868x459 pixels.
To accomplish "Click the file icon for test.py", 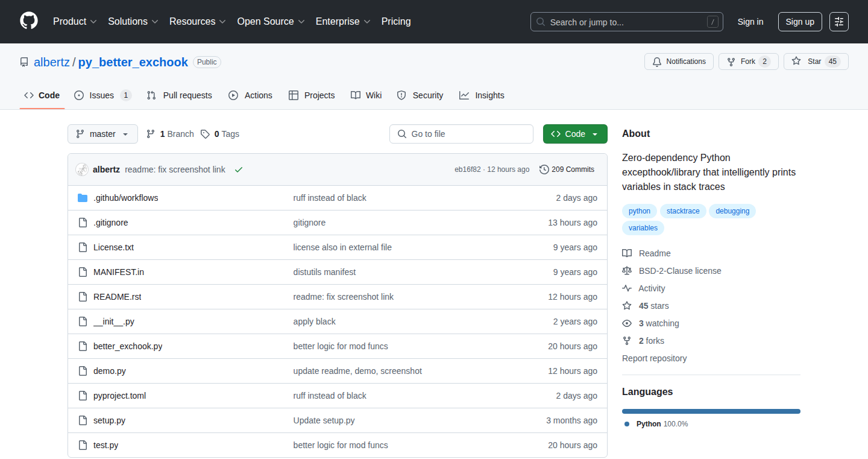I will pos(83,445).
